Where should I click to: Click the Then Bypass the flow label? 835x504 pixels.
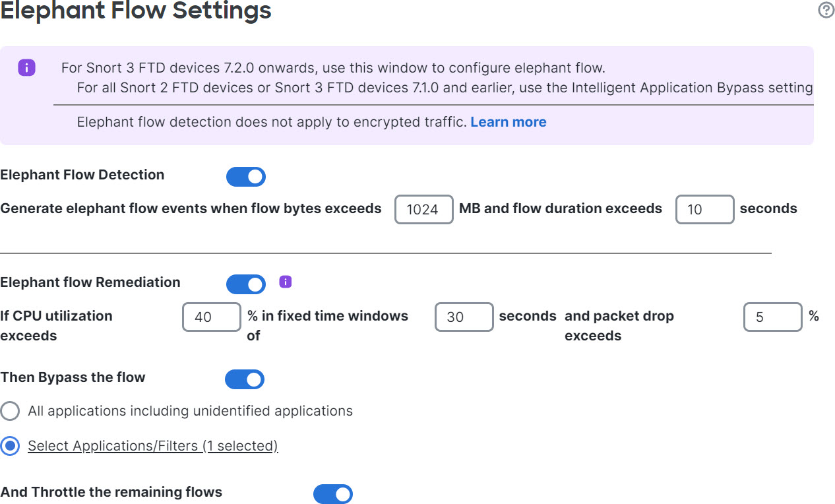pos(73,377)
